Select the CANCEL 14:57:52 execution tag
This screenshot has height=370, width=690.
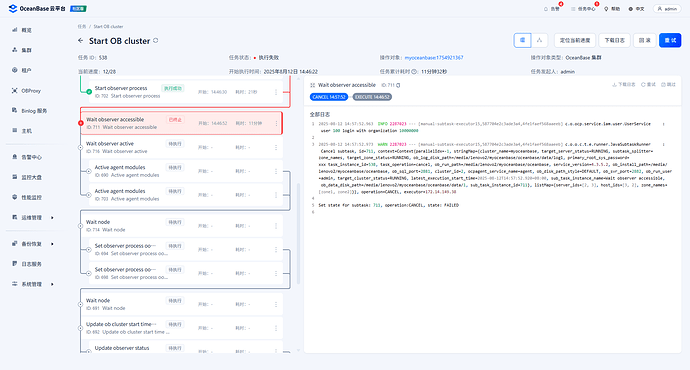tap(329, 97)
